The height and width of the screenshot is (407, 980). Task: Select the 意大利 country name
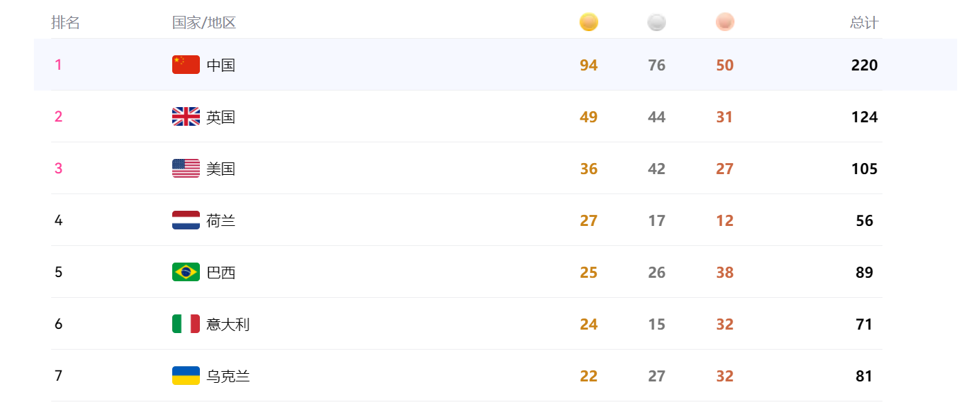tap(228, 324)
